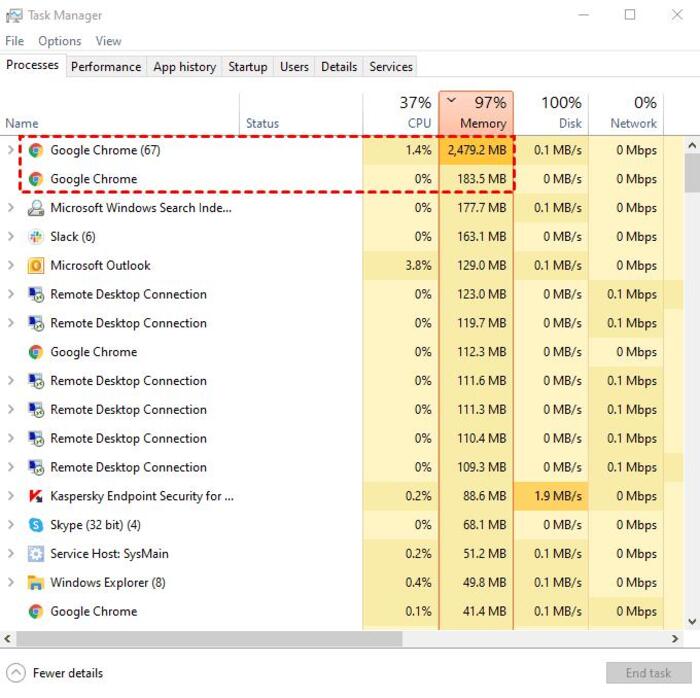Expand Remote Desktop Connection 119.7 MB row

[x=11, y=323]
